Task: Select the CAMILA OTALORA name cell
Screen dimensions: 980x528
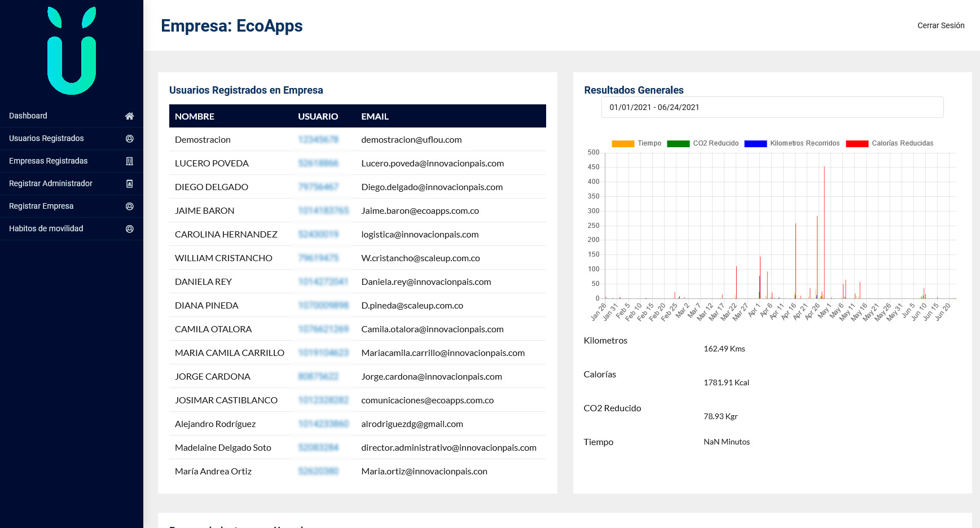Action: [213, 329]
